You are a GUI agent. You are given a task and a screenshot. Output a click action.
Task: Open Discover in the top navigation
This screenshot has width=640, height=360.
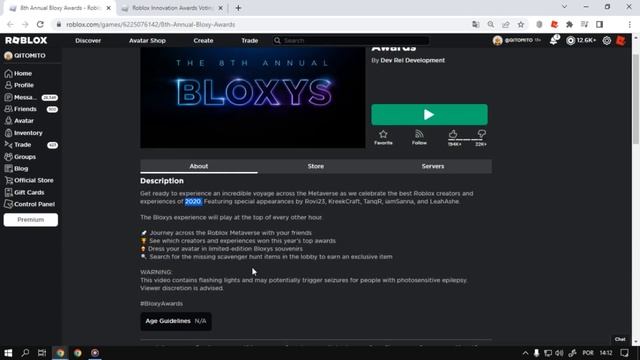pos(88,41)
